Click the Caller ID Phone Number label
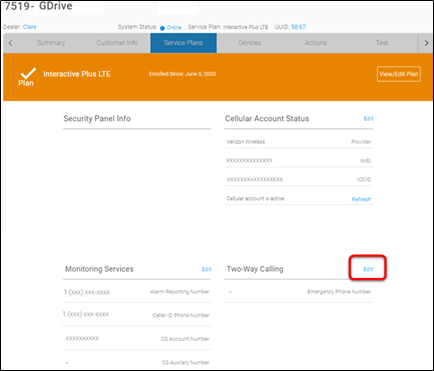434x371 pixels. (x=181, y=315)
